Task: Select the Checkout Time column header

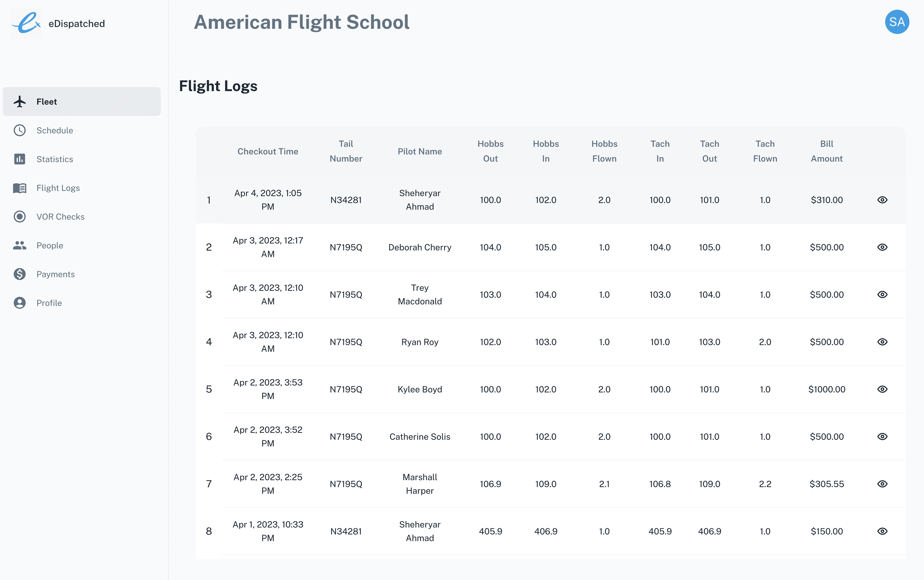Action: [x=268, y=151]
